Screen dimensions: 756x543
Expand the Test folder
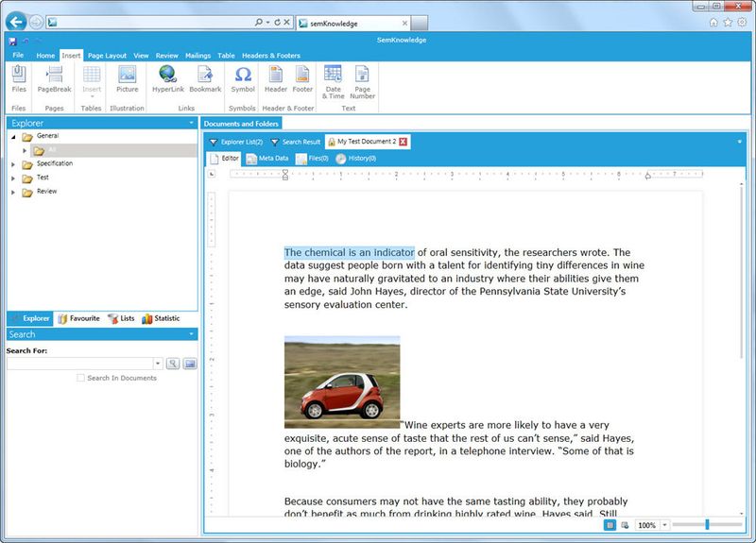tap(13, 178)
